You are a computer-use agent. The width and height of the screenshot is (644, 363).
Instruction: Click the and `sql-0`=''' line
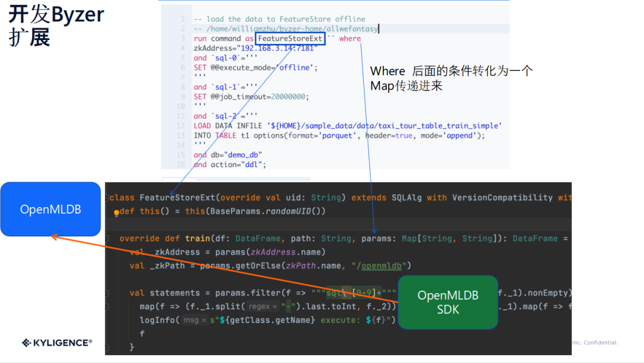225,58
